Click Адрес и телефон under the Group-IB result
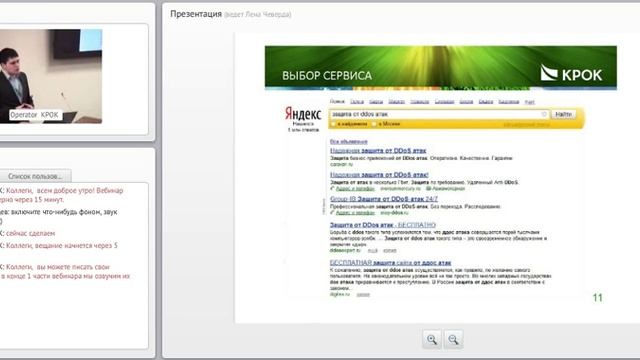Viewport: 640px width, 360px height. pyautogui.click(x=355, y=213)
